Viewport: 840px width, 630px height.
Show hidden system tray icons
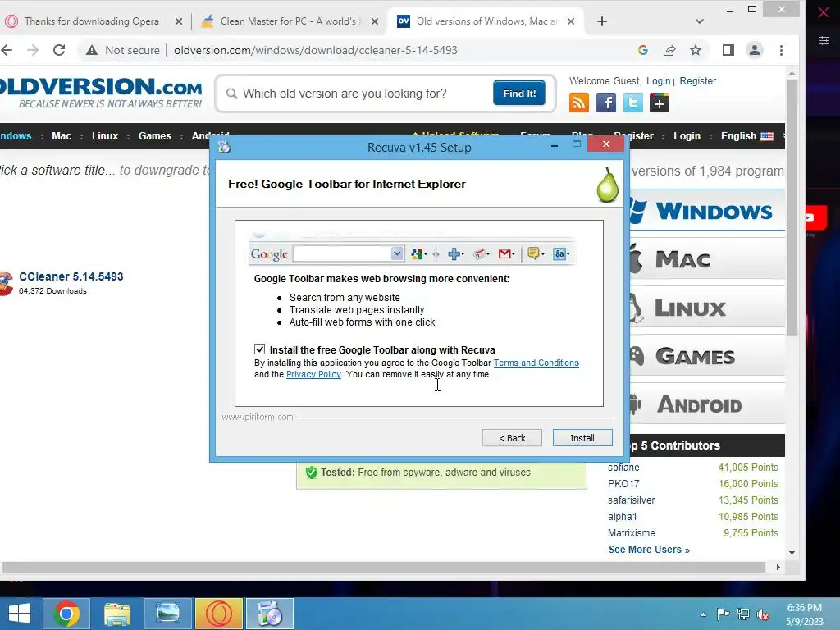coord(703,614)
